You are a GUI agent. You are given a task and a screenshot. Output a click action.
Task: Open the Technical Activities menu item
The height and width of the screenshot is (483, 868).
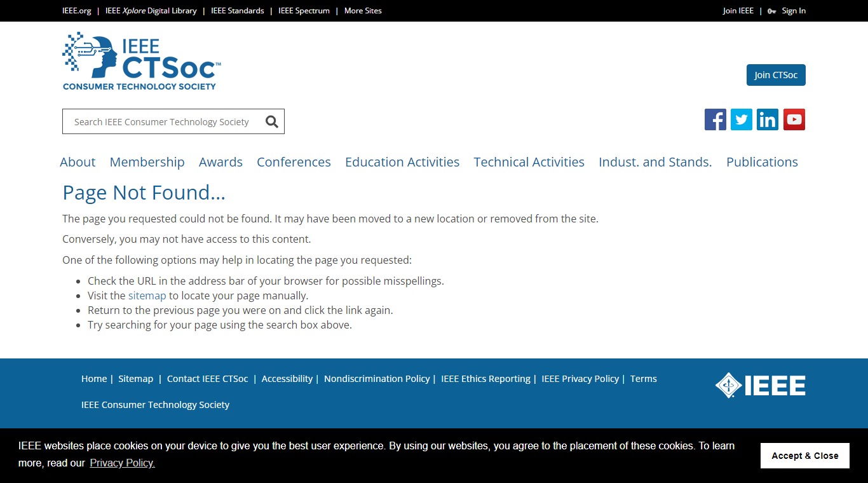tap(529, 162)
